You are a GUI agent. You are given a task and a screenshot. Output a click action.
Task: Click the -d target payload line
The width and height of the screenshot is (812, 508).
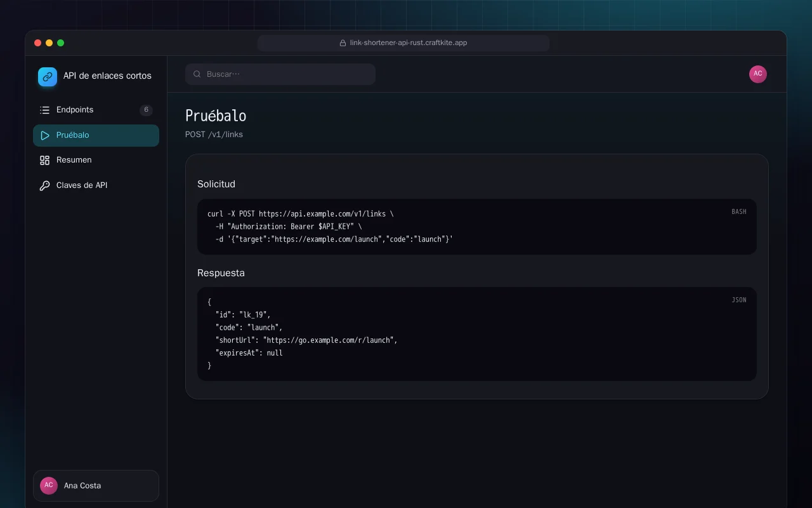(334, 239)
